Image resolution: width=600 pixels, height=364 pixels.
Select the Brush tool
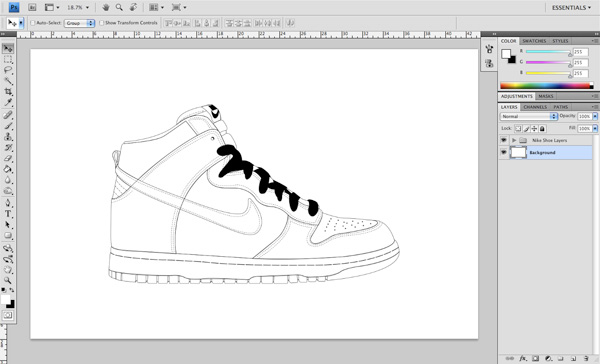pos(8,126)
